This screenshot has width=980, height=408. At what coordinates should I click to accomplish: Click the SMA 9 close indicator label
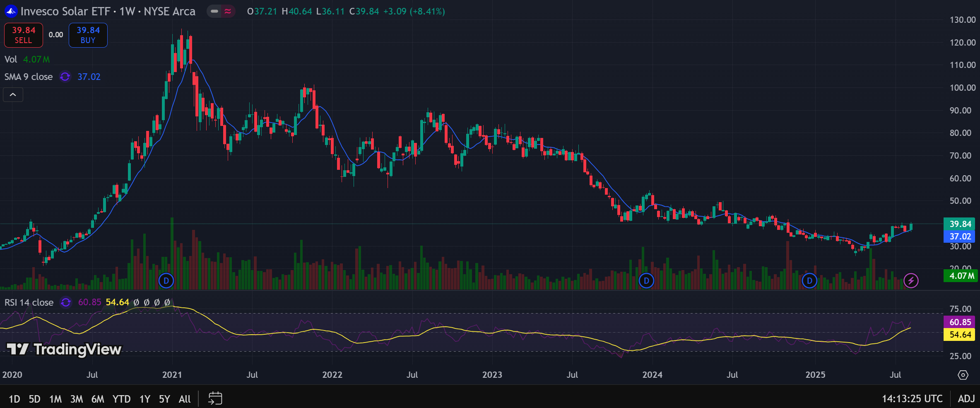tap(29, 77)
